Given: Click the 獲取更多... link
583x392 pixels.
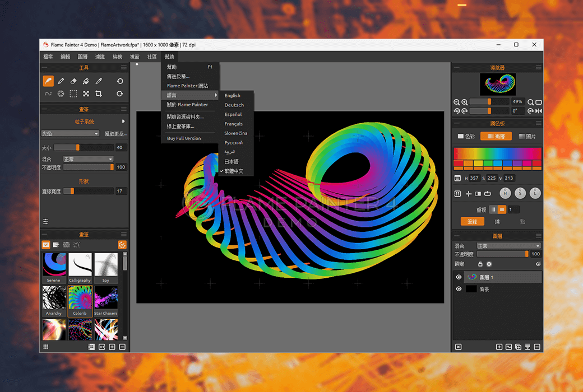Looking at the screenshot, I should [x=115, y=134].
